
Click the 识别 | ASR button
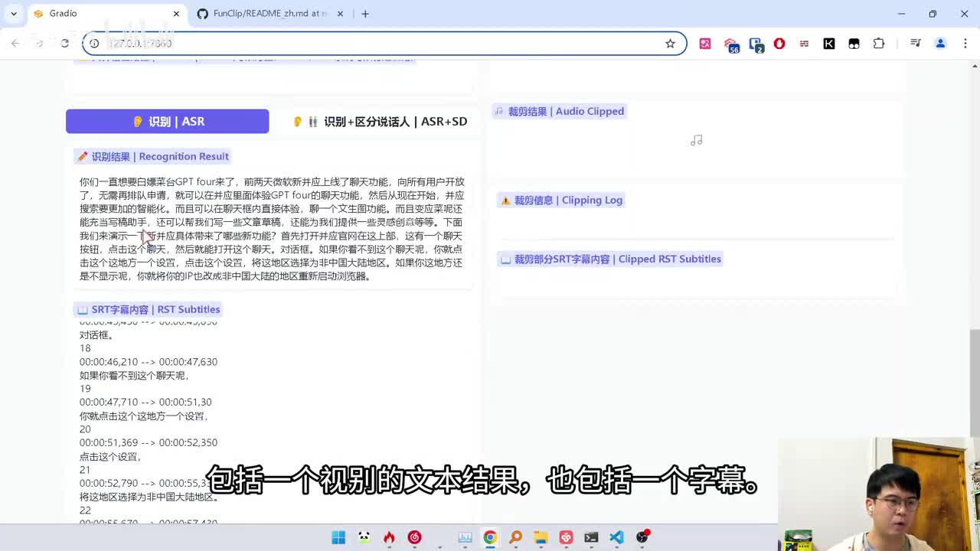(167, 122)
